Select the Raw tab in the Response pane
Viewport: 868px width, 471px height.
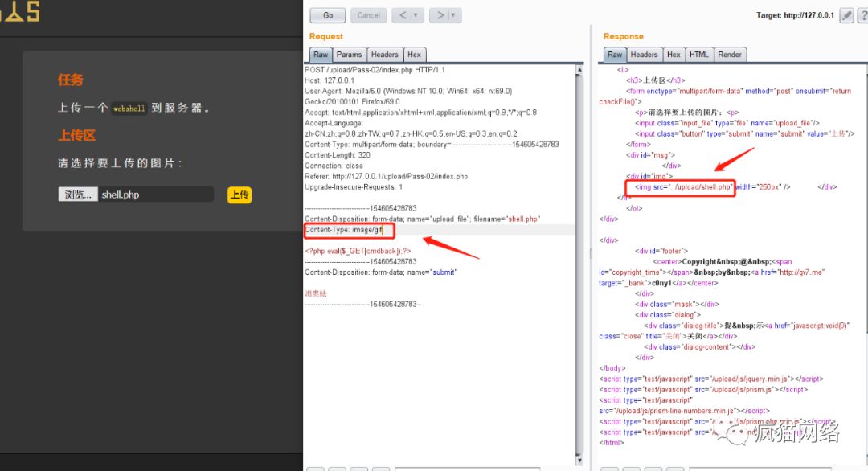click(x=615, y=54)
